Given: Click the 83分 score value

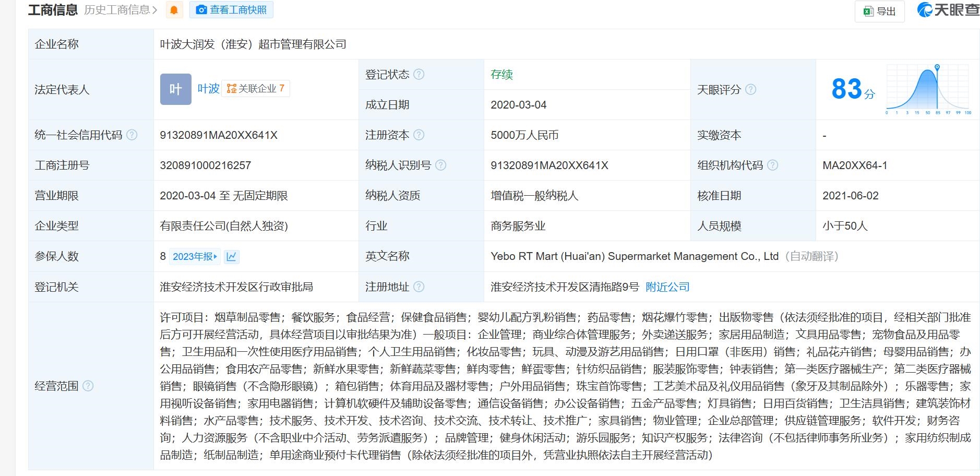Looking at the screenshot, I should click(x=853, y=89).
